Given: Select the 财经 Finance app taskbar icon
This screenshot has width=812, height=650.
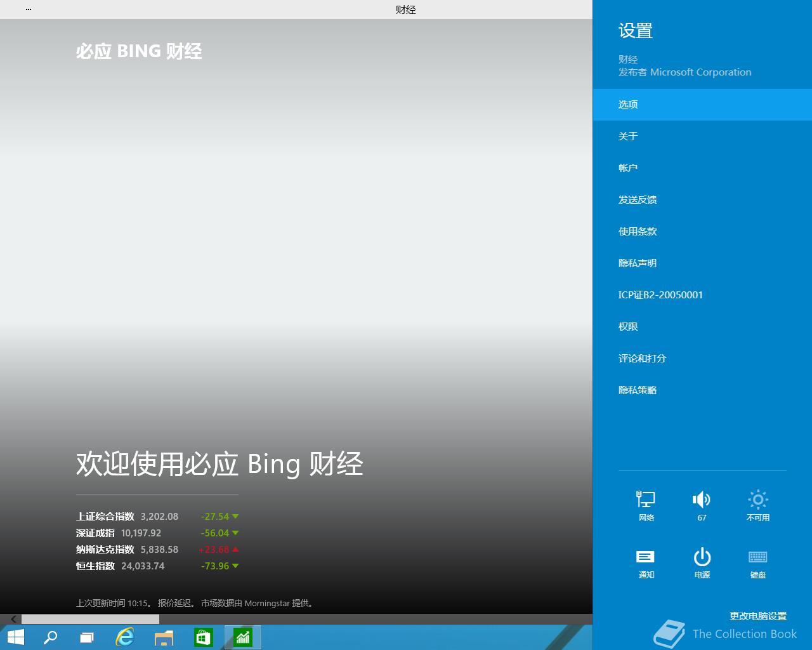Looking at the screenshot, I should point(243,637).
